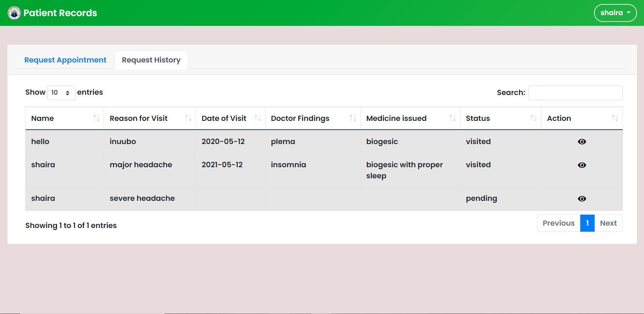Focus the Search input field

tap(575, 93)
